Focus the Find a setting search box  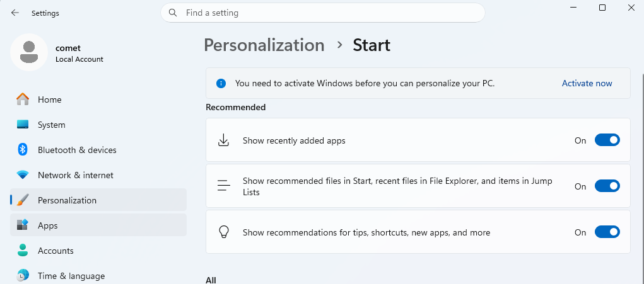(323, 13)
